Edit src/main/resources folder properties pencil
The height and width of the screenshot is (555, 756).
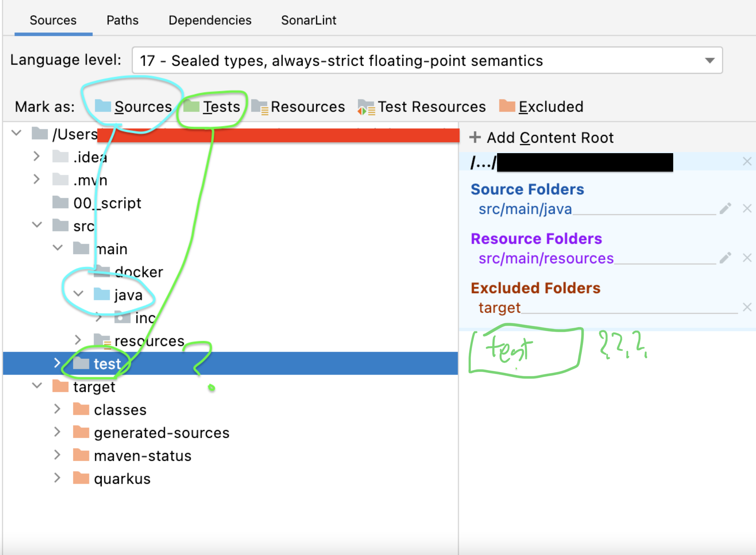coord(725,258)
